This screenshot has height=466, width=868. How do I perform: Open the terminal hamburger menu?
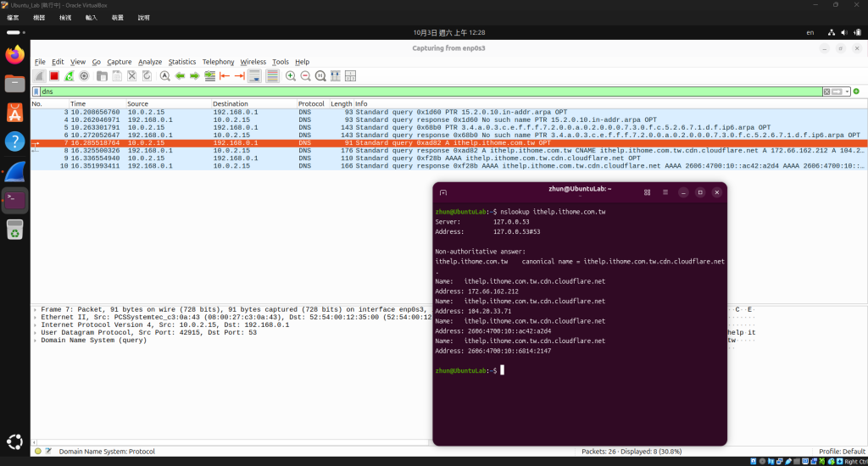pyautogui.click(x=665, y=192)
